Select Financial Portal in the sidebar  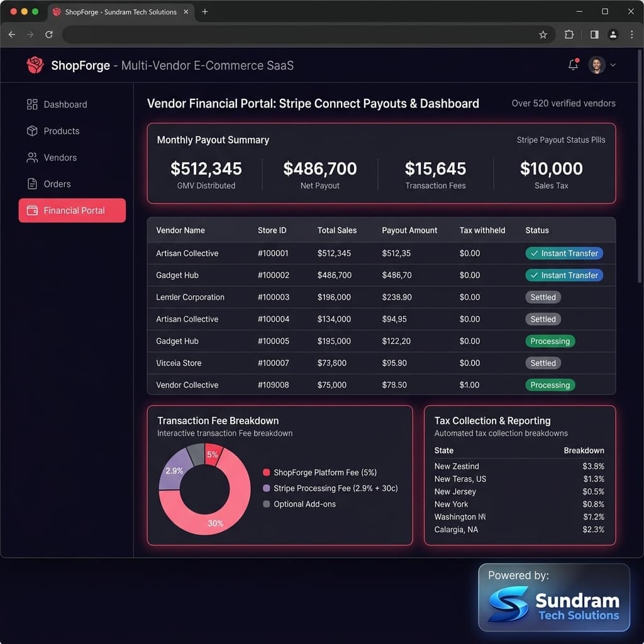tap(72, 210)
